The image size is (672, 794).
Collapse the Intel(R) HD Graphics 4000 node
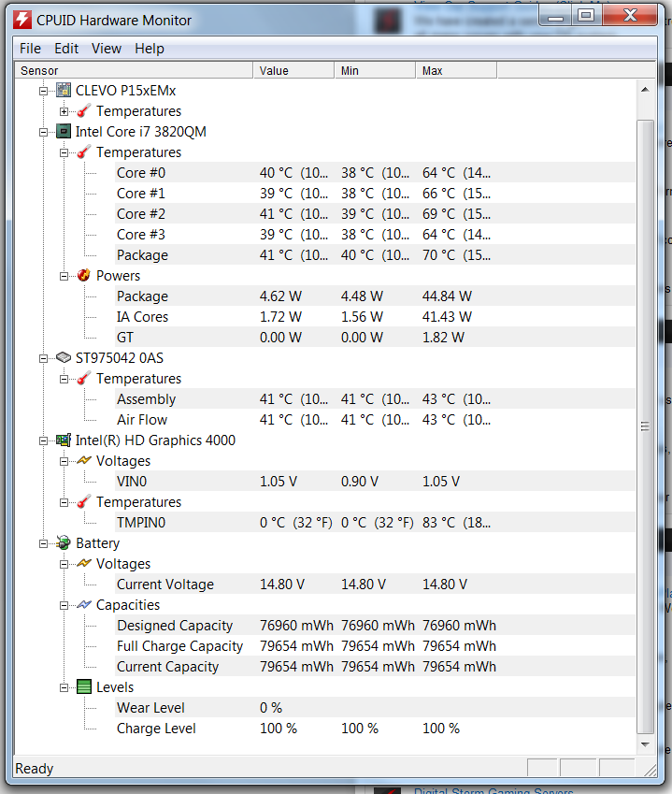(x=44, y=440)
